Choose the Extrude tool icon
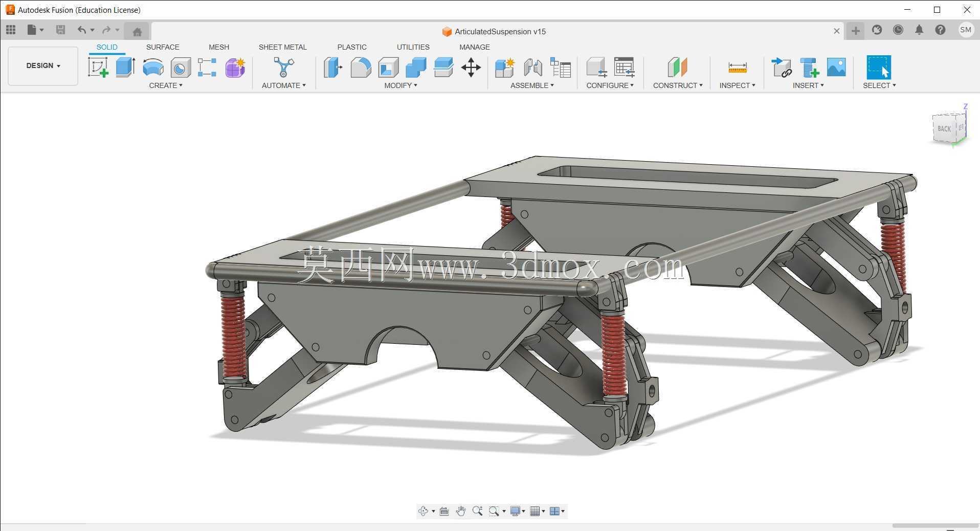Image resolution: width=980 pixels, height=531 pixels. tap(125, 67)
